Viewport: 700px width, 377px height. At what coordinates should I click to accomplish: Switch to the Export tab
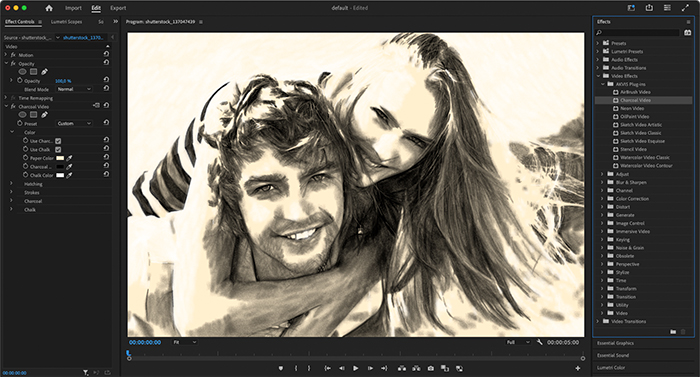pos(118,8)
